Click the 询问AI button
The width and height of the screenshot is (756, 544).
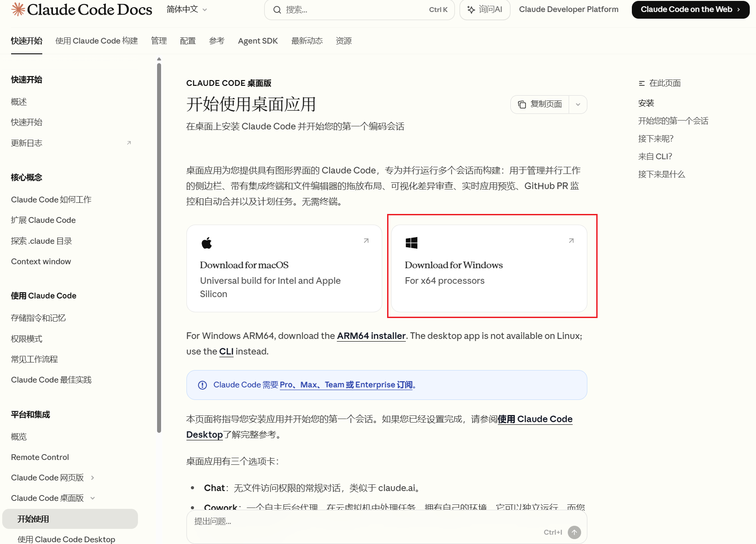click(485, 10)
